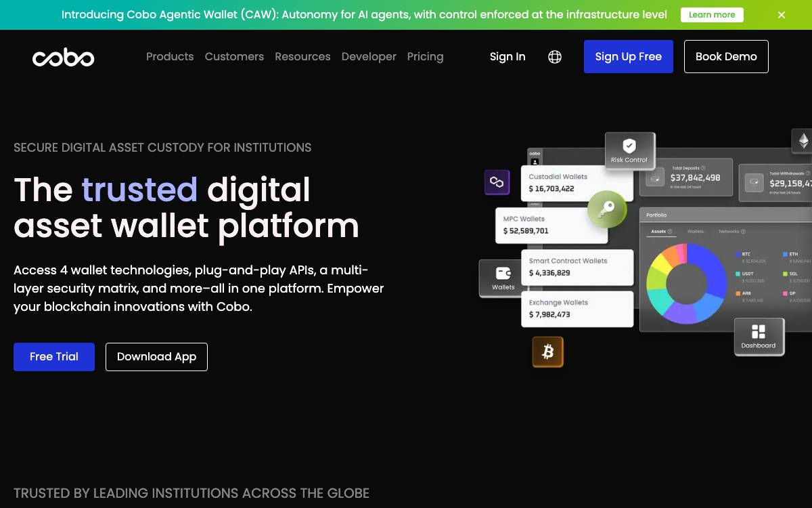812x508 pixels.
Task: Click the Cobo Agentic Wallet announcement text
Action: 364,15
